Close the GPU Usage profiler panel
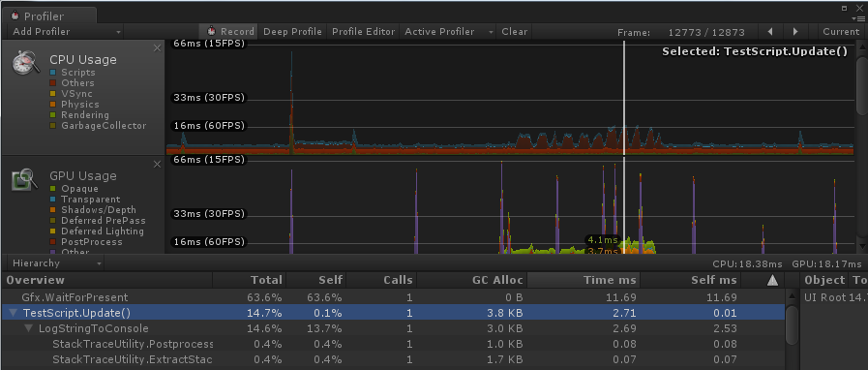 point(157,164)
